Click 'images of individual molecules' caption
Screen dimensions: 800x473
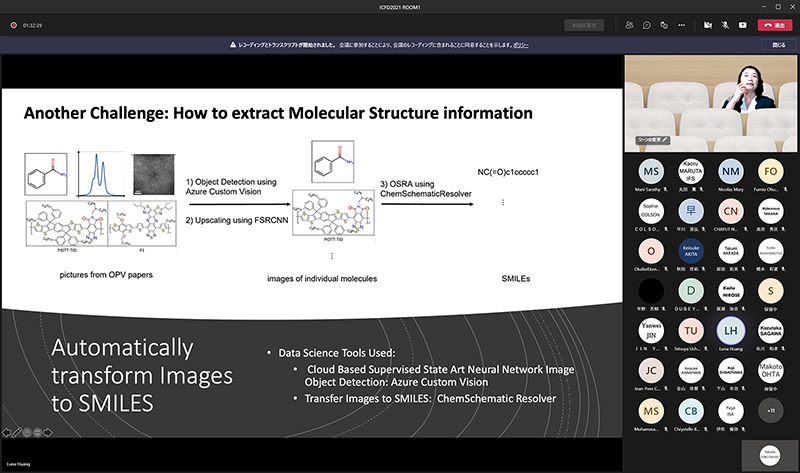[x=322, y=279]
